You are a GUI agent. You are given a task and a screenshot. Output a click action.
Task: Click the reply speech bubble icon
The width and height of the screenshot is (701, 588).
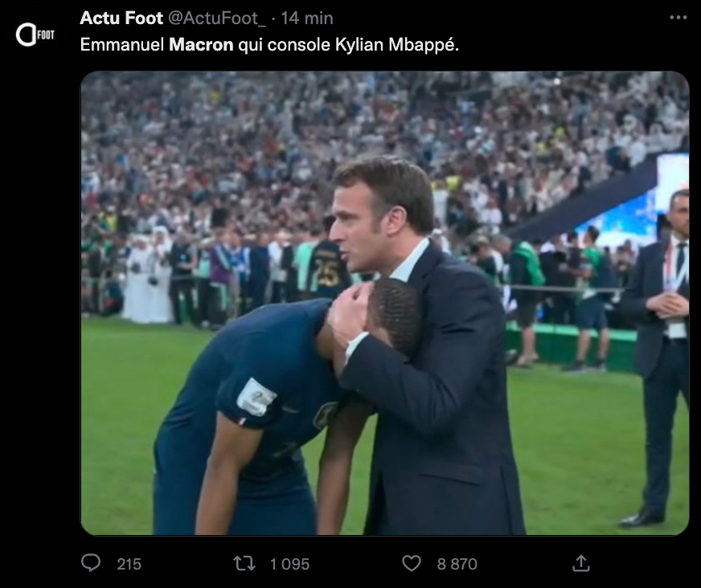91,563
